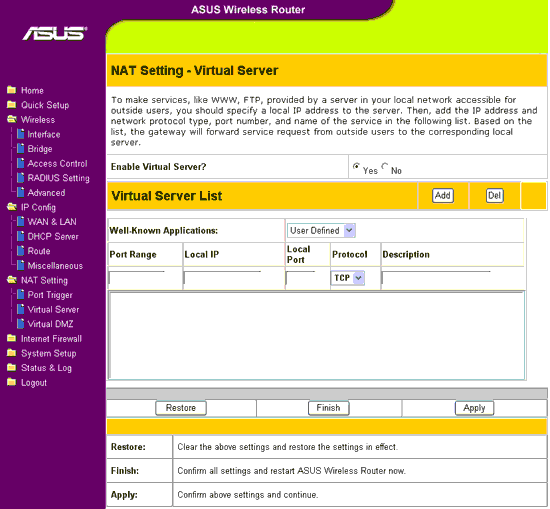Click the DHCP Server page icon
The width and height of the screenshot is (550, 509).
click(x=21, y=236)
